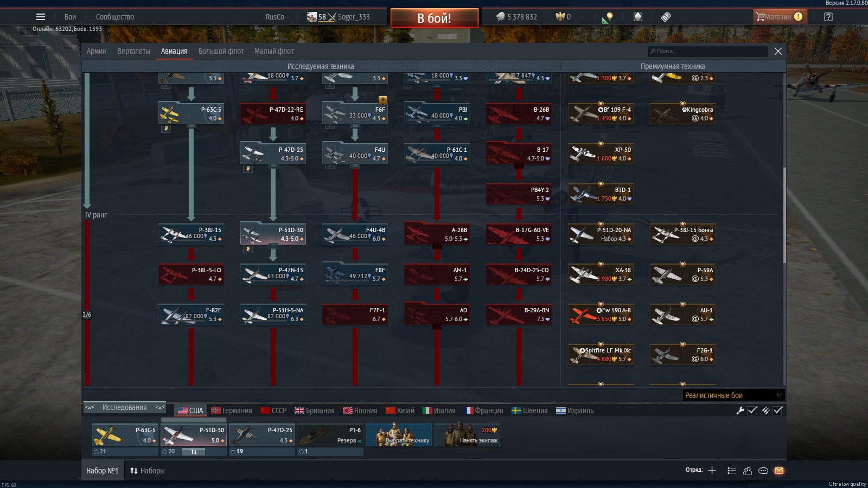Screen dimensions: 868x488
Task: Select the B-29A-BN bomber card
Action: 519,314
